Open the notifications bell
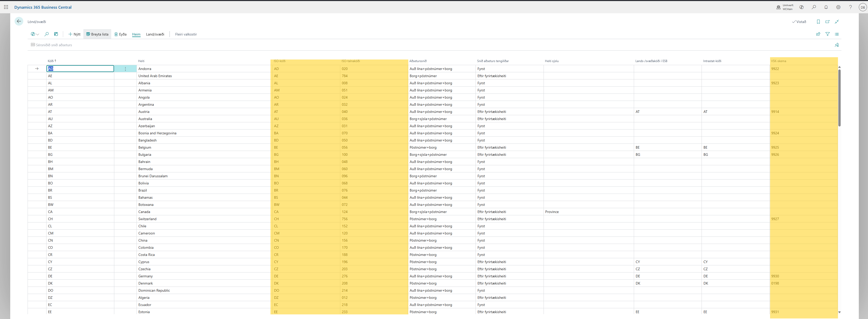Screen dimensions: 868x319 (x=826, y=7)
